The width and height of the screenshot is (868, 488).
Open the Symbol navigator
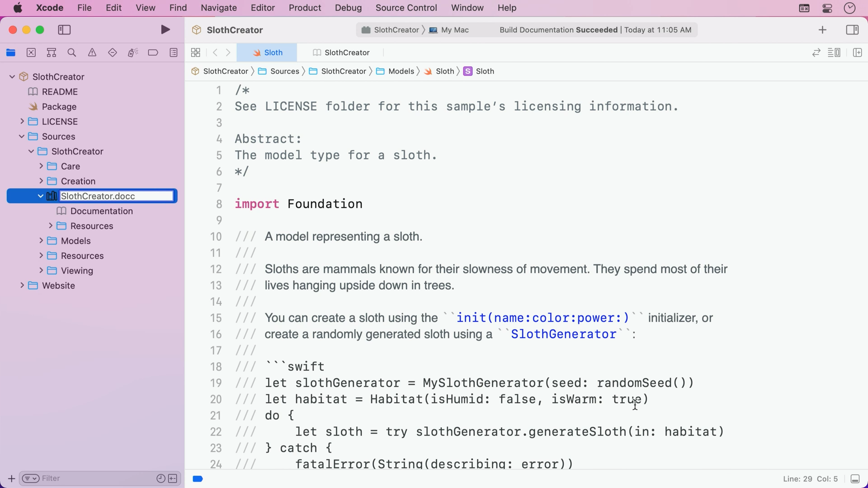click(x=52, y=53)
